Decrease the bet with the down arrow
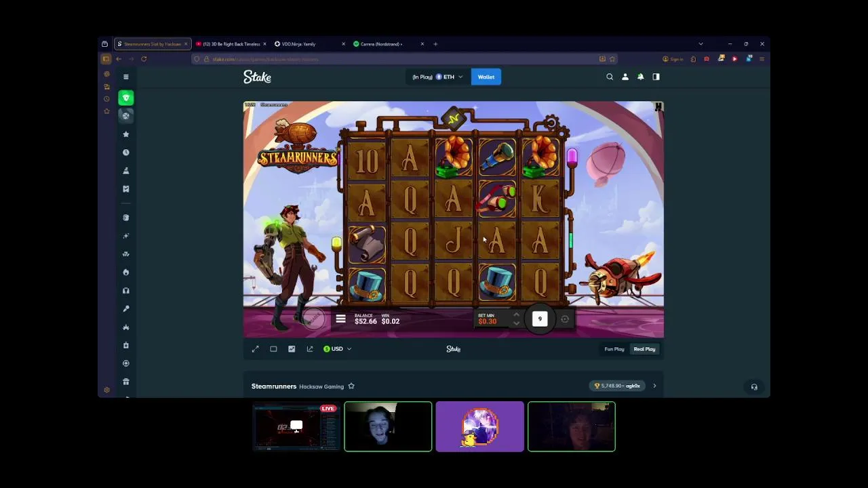 (516, 323)
